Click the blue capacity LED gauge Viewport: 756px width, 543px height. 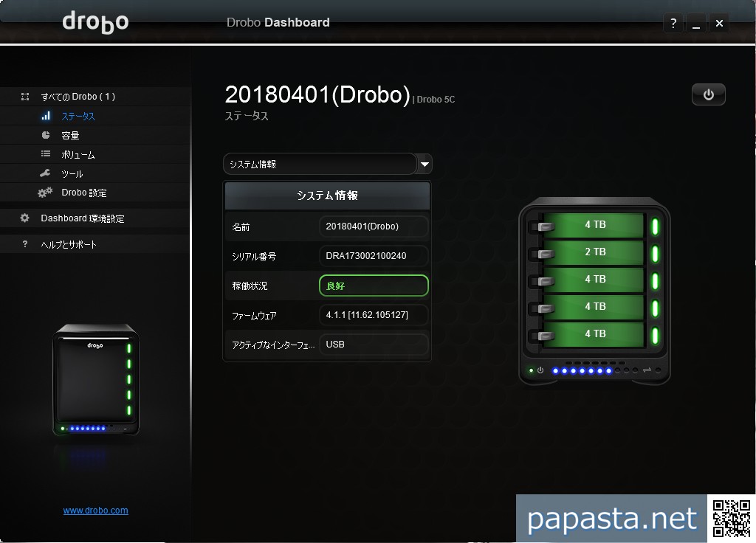click(583, 370)
